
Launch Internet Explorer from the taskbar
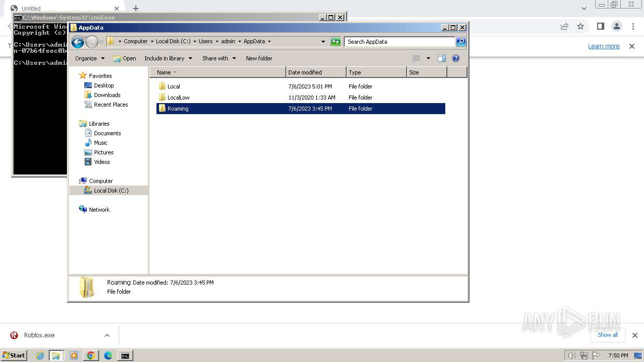coord(40,355)
